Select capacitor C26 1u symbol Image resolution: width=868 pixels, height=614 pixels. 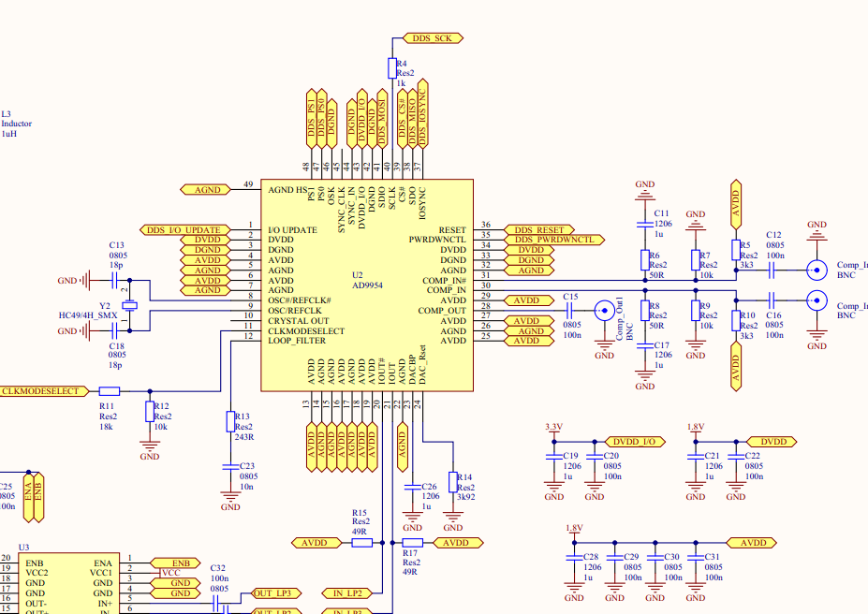(412, 487)
